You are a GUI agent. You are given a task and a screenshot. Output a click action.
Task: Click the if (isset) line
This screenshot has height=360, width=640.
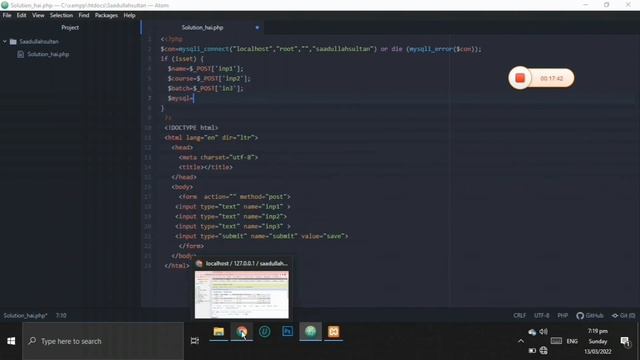pyautogui.click(x=182, y=59)
